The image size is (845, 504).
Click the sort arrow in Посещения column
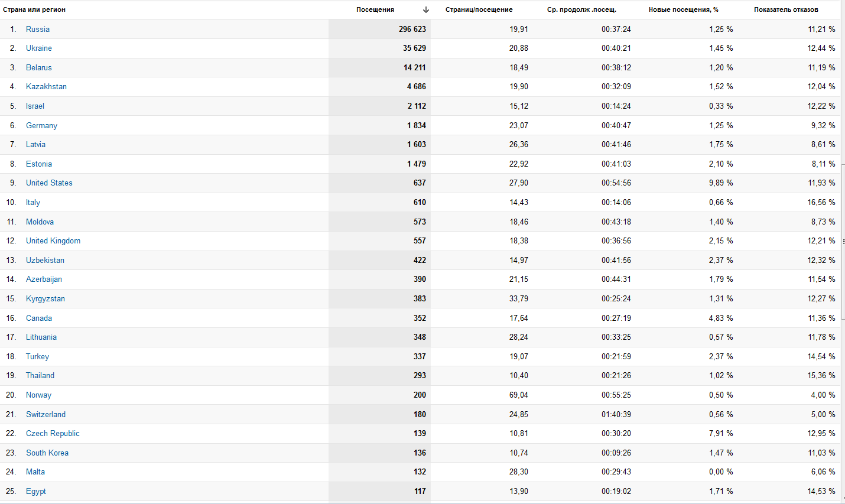[x=426, y=9]
